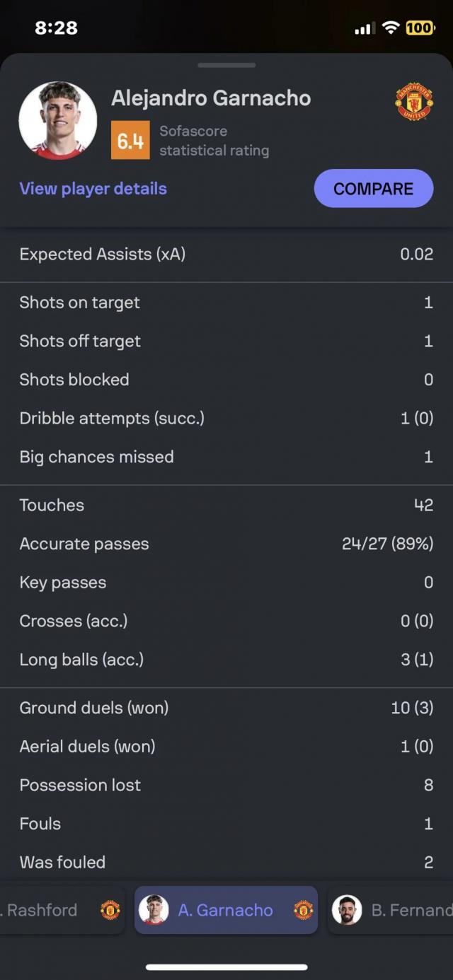This screenshot has height=980, width=453.
Task: Click Alejandro Garnacho's profile photo
Action: click(x=58, y=120)
